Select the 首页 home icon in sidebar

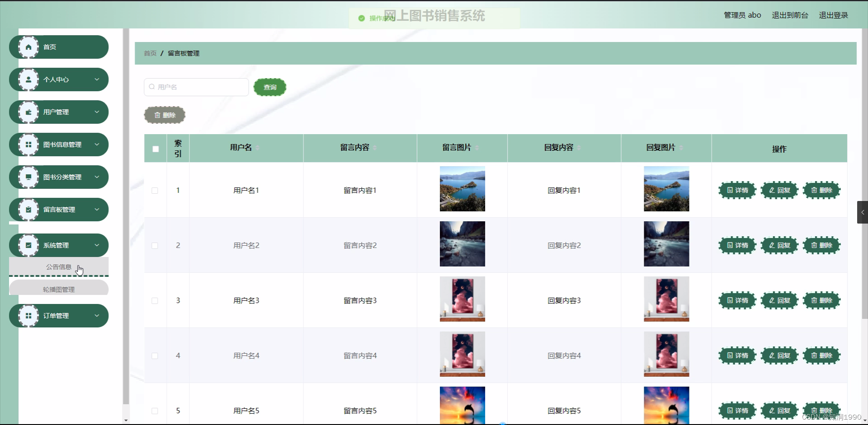point(28,47)
